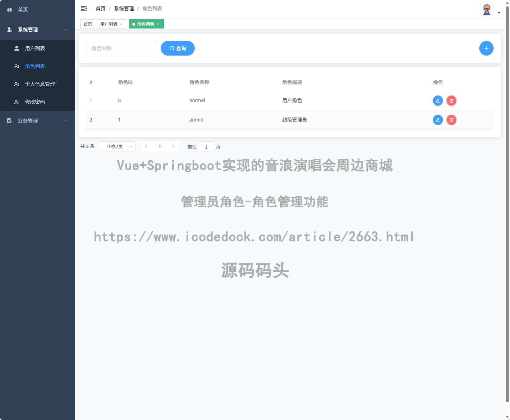Open 修改密码 in the sidebar
510x420 pixels.
tap(37, 102)
